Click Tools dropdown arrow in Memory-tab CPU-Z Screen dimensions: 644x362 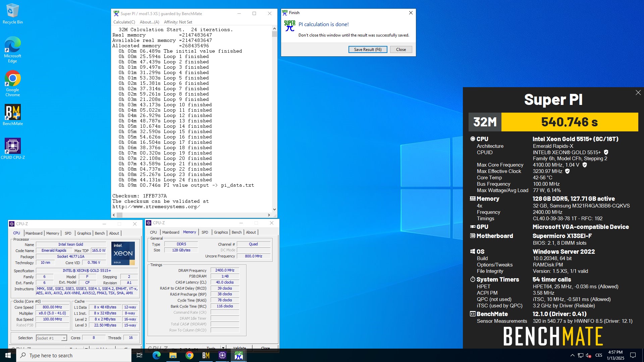click(x=223, y=348)
